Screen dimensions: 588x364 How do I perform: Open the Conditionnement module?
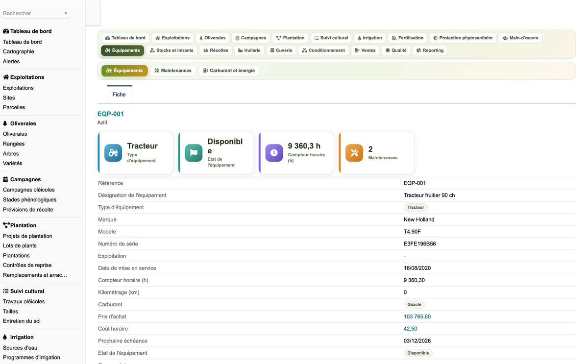(x=323, y=50)
